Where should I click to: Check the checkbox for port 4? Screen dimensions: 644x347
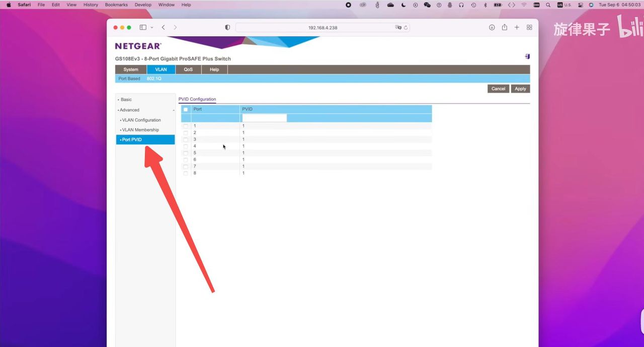(x=186, y=146)
